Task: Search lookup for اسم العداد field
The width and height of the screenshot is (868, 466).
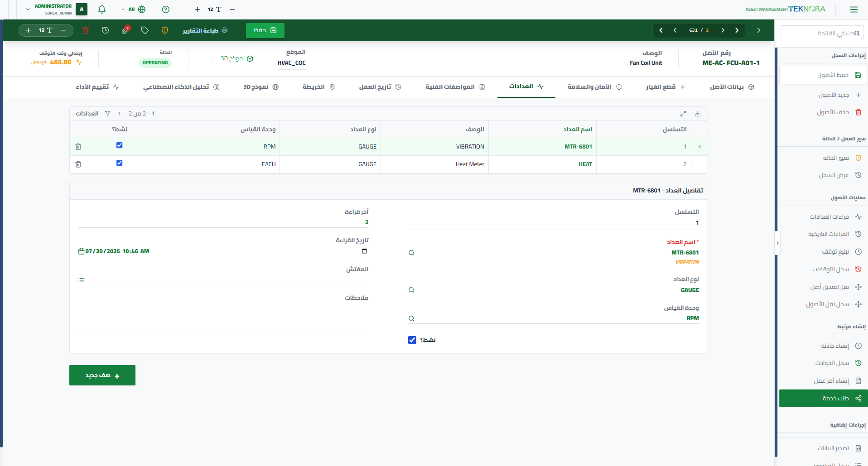Action: coord(411,253)
